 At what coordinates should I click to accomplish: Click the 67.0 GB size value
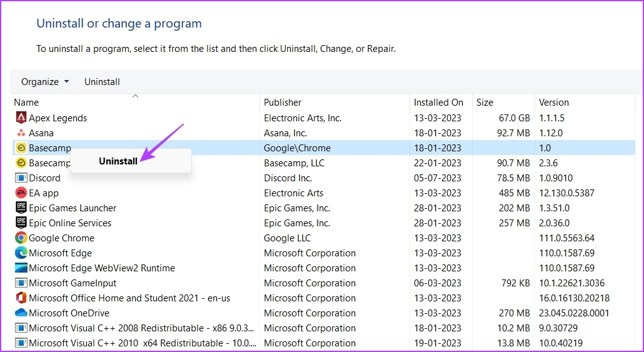[514, 118]
